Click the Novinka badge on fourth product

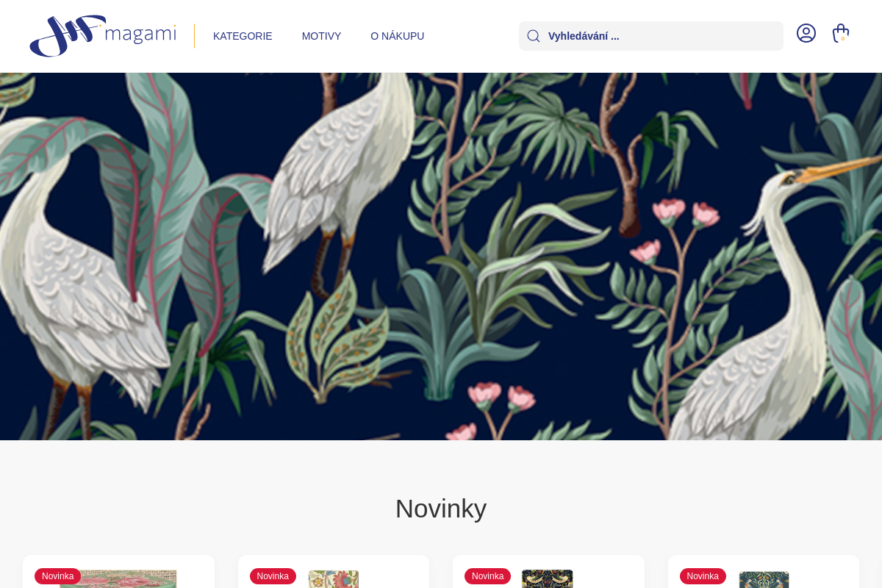point(703,576)
